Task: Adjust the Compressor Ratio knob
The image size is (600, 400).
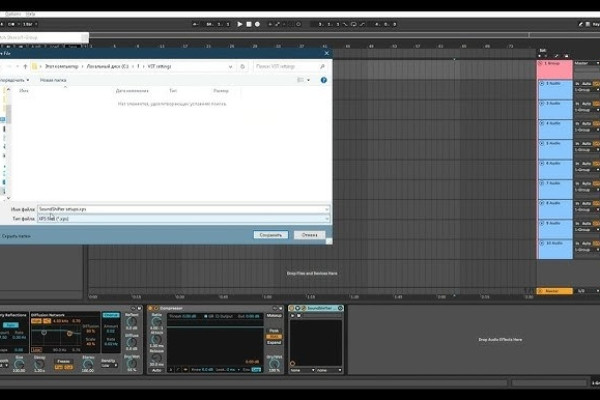Action: pyautogui.click(x=157, y=322)
